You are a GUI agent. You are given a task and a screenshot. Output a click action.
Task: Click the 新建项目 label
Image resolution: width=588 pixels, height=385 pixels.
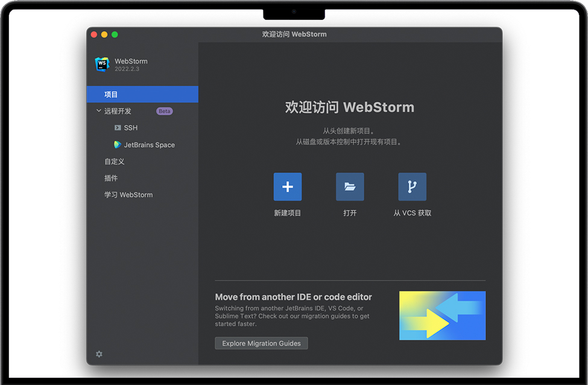(288, 213)
